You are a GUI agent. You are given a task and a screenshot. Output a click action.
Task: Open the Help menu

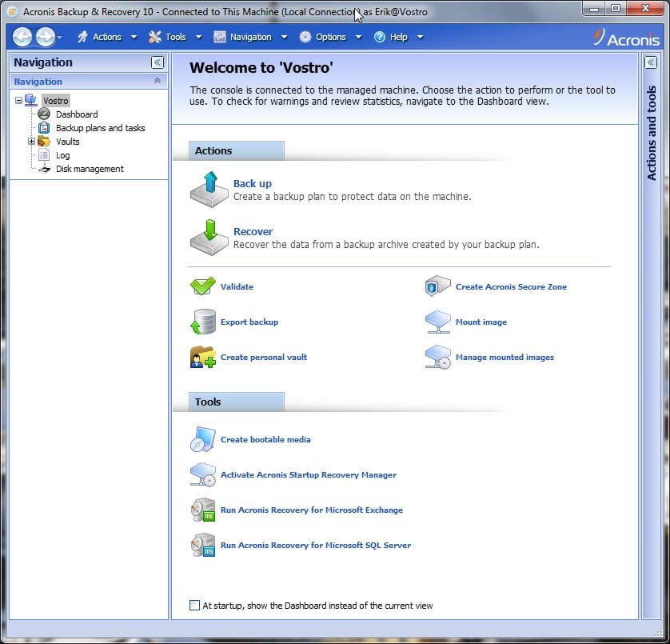[x=398, y=38]
